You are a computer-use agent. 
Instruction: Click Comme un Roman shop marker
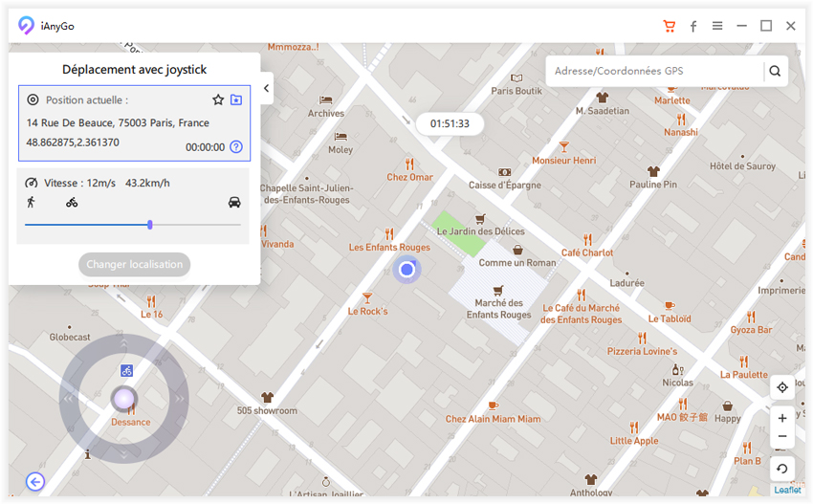click(517, 251)
